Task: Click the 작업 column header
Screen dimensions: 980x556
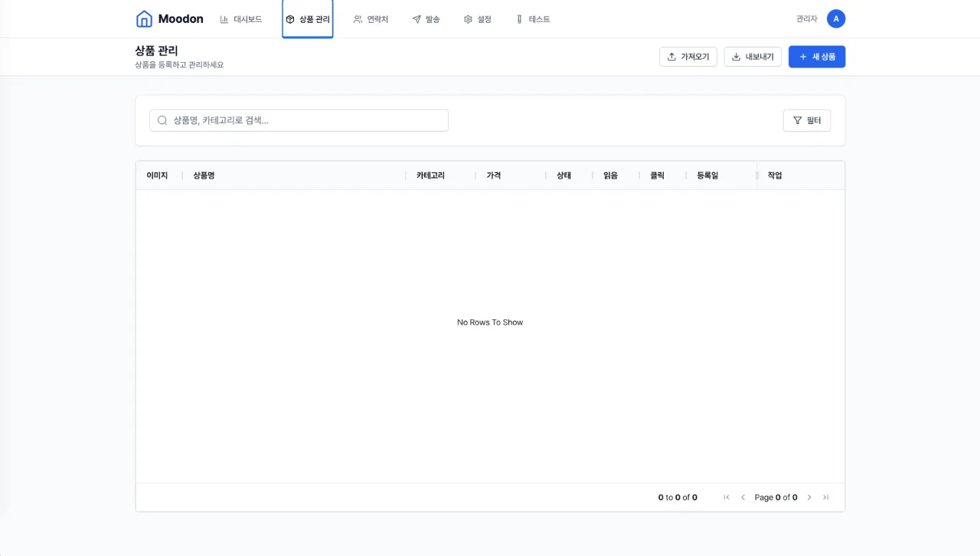Action: point(775,175)
